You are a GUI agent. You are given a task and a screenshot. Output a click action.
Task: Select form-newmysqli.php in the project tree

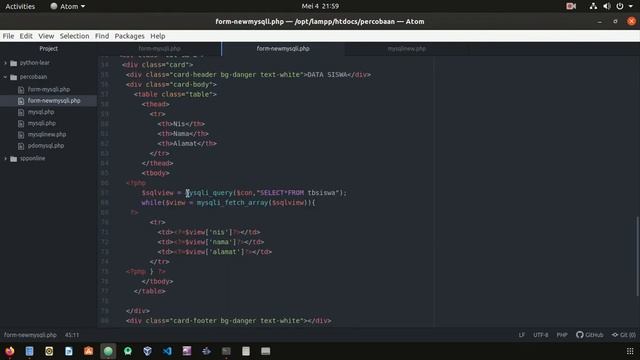pyautogui.click(x=53, y=100)
